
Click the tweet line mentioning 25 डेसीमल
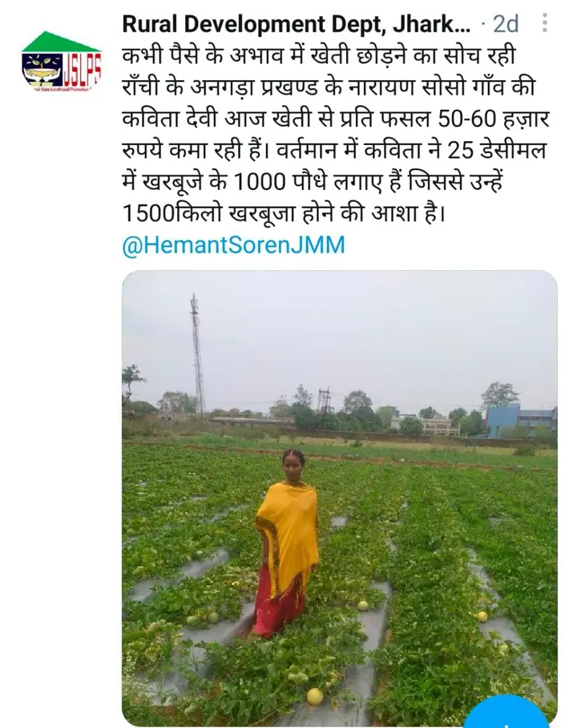pos(333,151)
